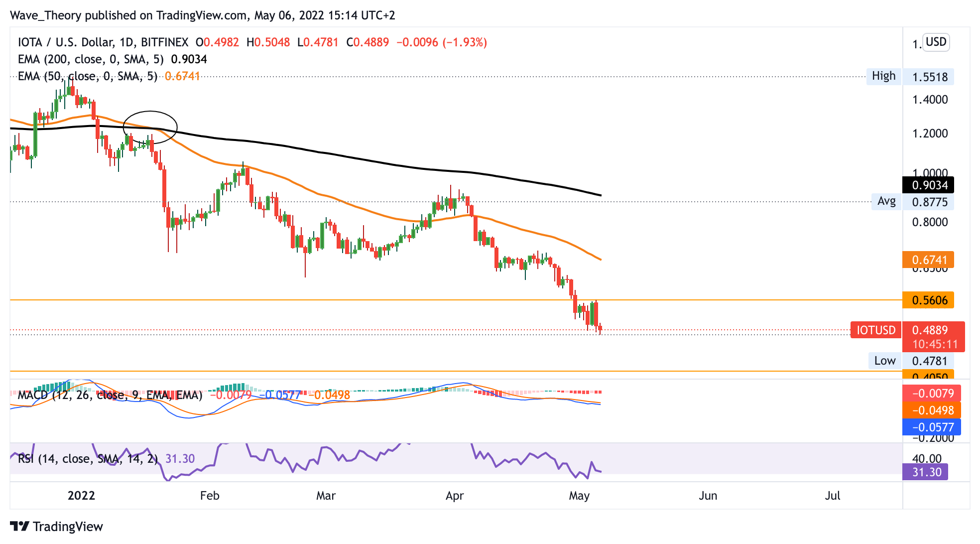The width and height of the screenshot is (980, 544).
Task: Click the May label on time axis
Action: tap(579, 496)
